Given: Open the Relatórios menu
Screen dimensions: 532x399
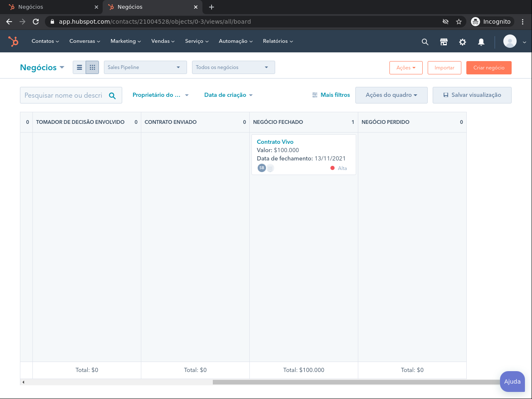Looking at the screenshot, I should click(x=278, y=41).
